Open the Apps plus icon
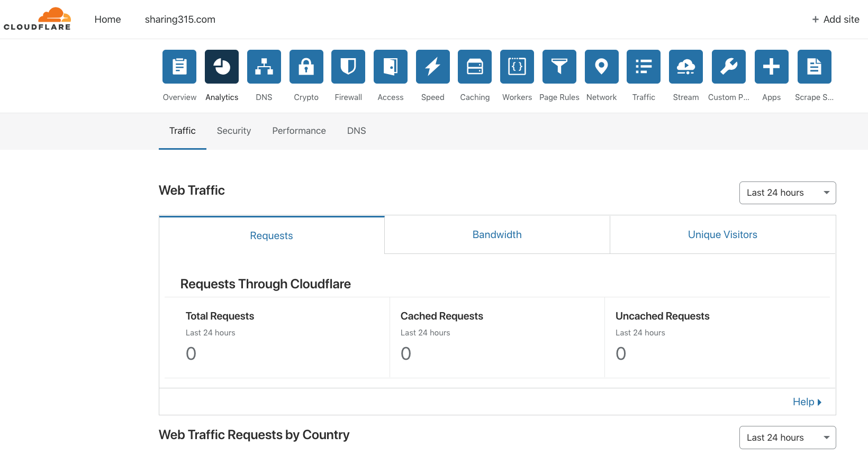Image resolution: width=868 pixels, height=455 pixels. 772,67
